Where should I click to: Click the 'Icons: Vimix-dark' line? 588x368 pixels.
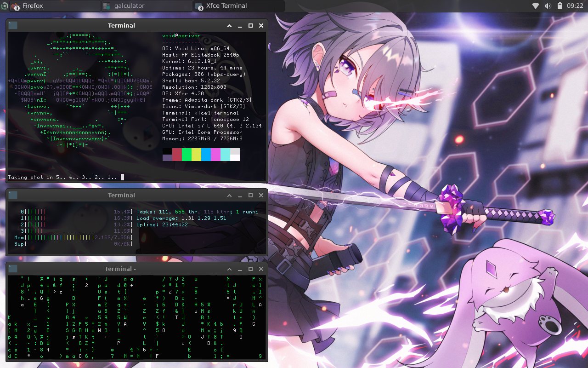204,106
